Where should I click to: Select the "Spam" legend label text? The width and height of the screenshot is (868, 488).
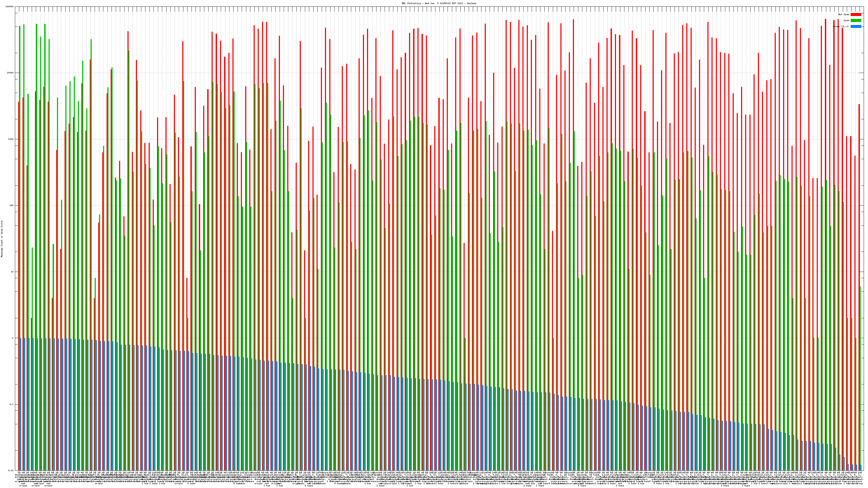846,21
